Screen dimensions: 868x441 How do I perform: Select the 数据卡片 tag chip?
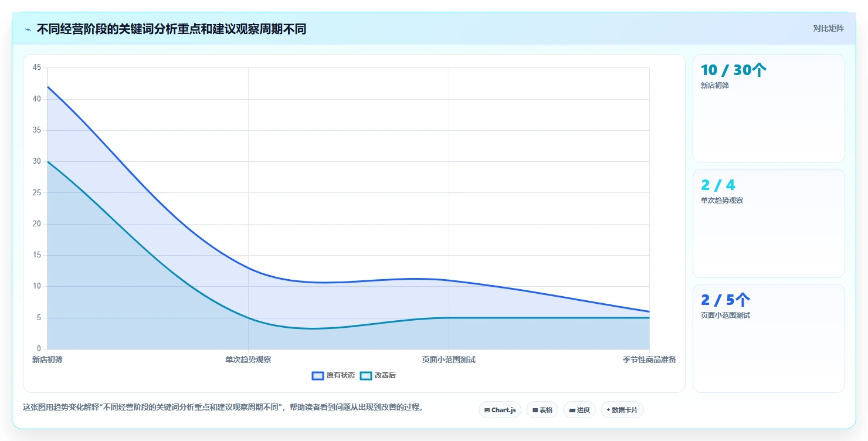click(x=622, y=410)
